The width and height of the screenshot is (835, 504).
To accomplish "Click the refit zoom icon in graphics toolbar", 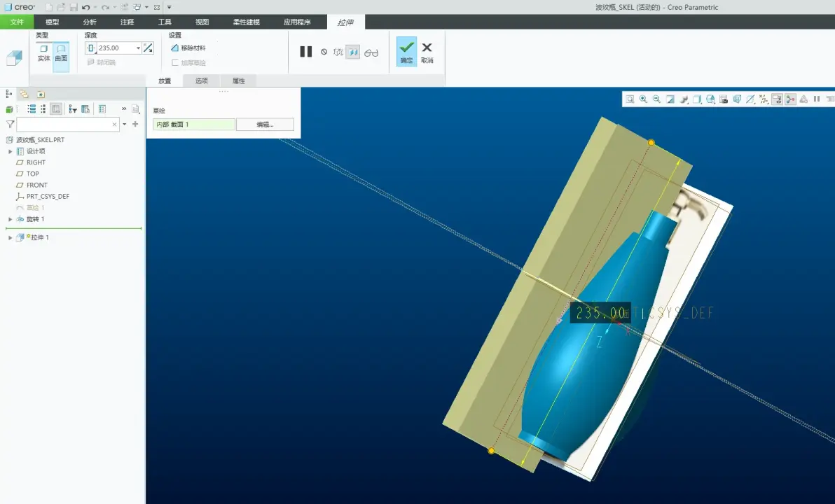I will pyautogui.click(x=630, y=99).
